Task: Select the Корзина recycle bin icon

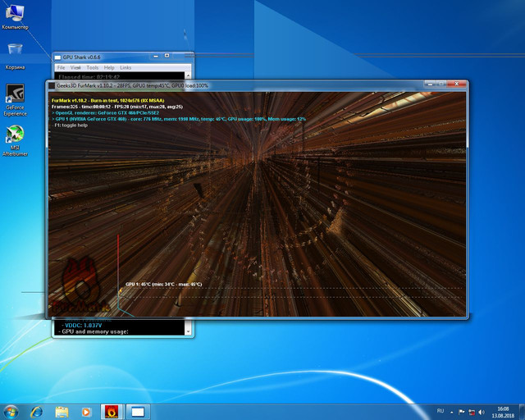Action: [x=15, y=56]
